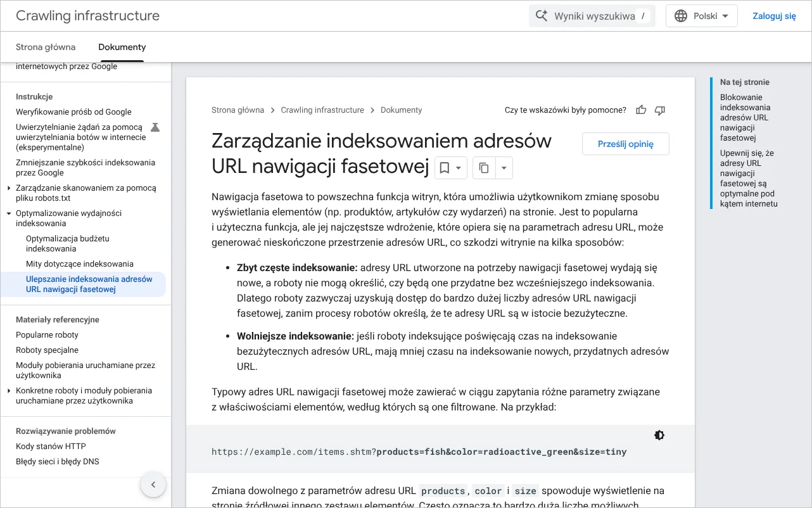Jump to 'Blokowanie indeksowania adresów URL' section
The image size is (812, 508).
click(745, 117)
